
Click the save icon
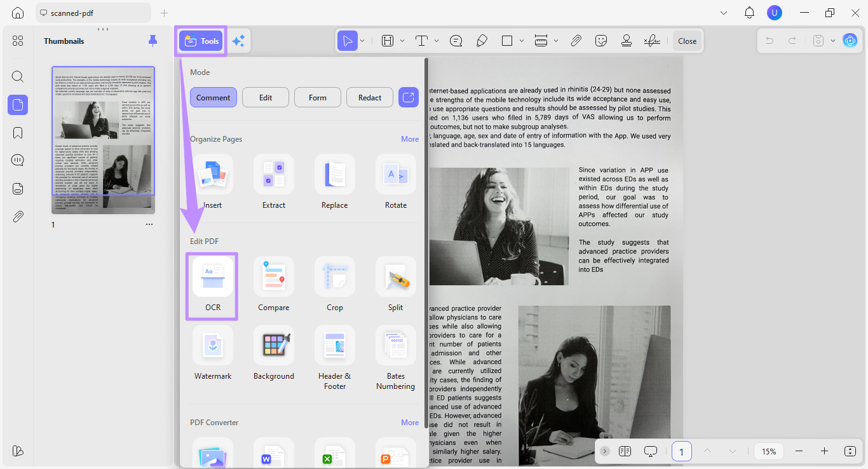(x=818, y=41)
